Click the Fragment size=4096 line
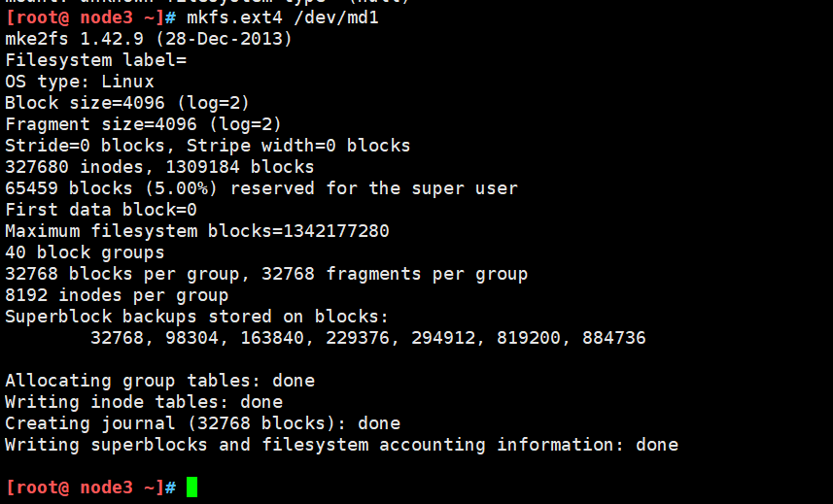The height and width of the screenshot is (504, 833). pyautogui.click(x=144, y=124)
